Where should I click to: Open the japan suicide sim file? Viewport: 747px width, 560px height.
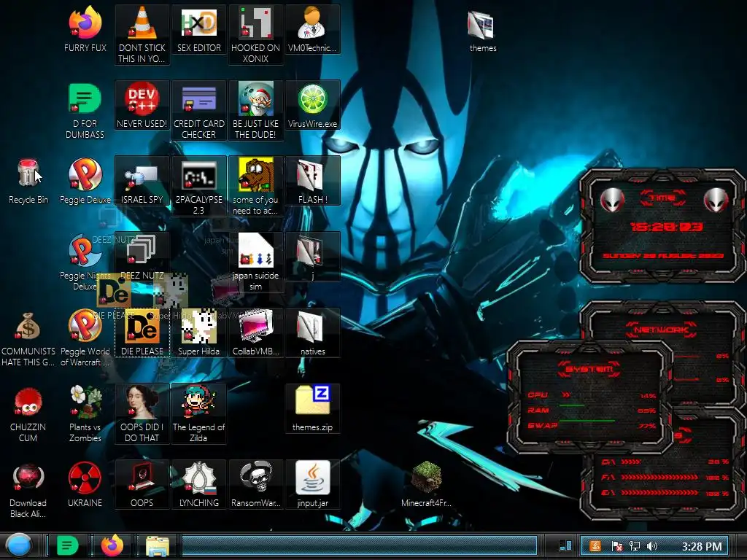click(256, 251)
